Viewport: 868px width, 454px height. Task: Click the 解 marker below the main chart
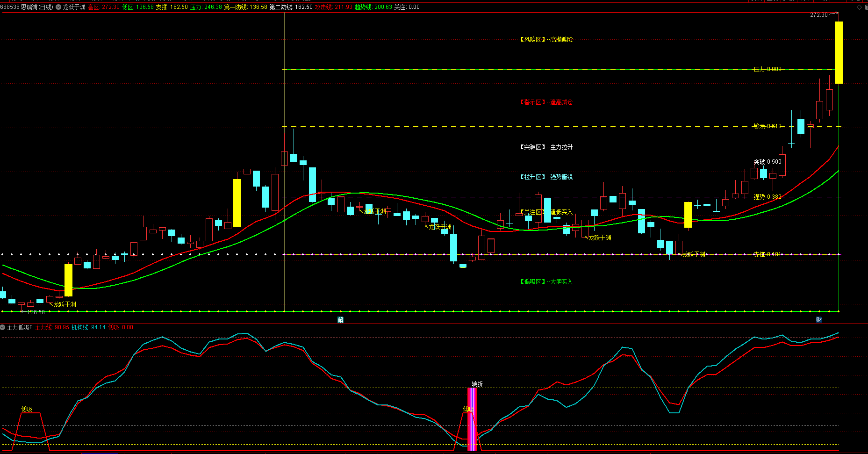[340, 320]
